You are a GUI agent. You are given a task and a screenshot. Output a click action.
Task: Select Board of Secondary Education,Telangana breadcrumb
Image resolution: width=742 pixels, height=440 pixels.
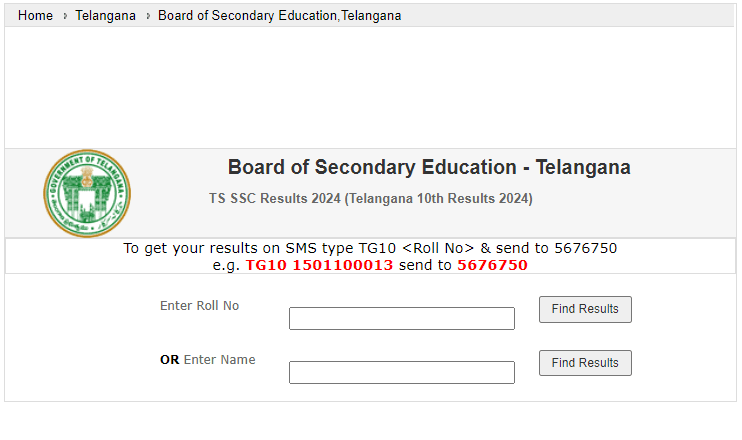279,16
